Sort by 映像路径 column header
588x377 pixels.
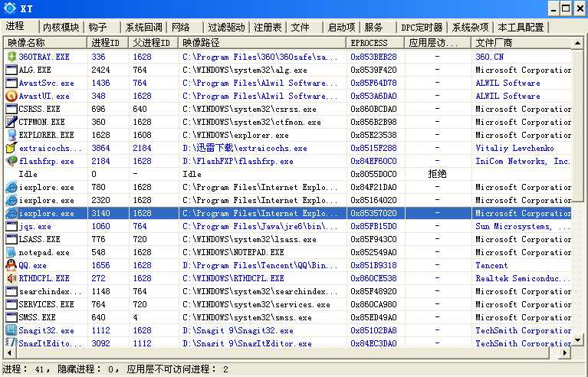point(262,43)
